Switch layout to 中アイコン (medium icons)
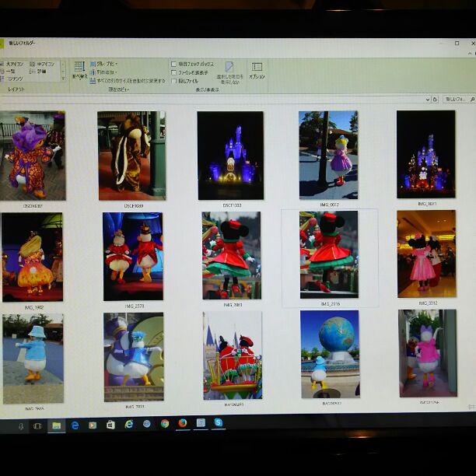The image size is (476, 476). point(43,64)
